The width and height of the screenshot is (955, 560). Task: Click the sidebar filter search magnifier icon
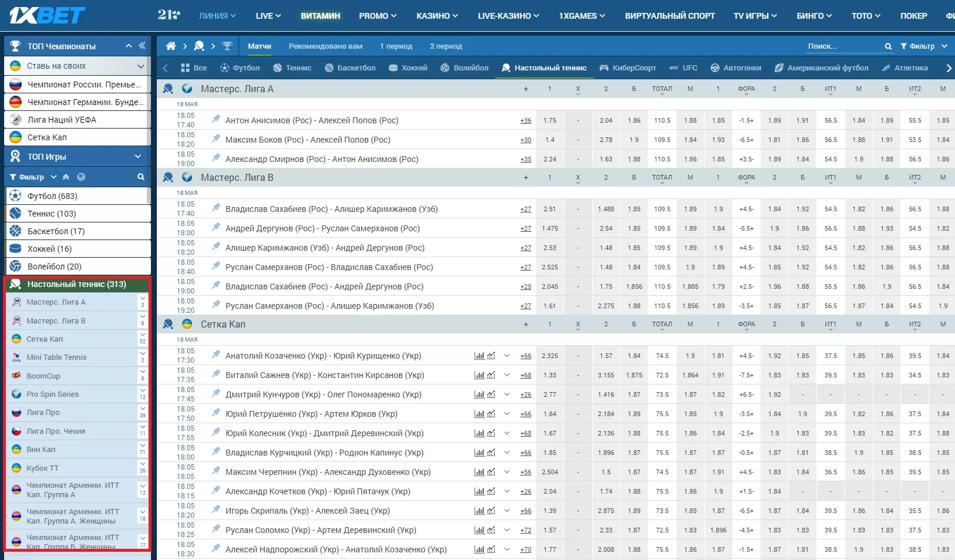[x=141, y=177]
